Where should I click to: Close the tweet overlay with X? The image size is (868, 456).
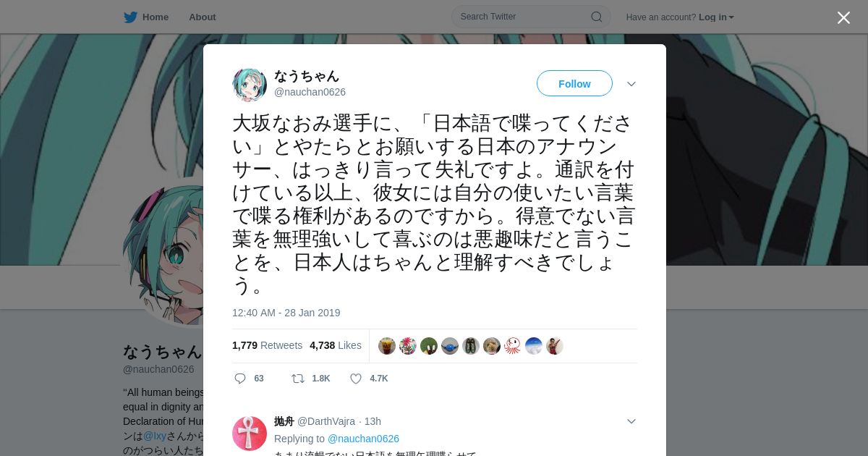click(x=843, y=17)
